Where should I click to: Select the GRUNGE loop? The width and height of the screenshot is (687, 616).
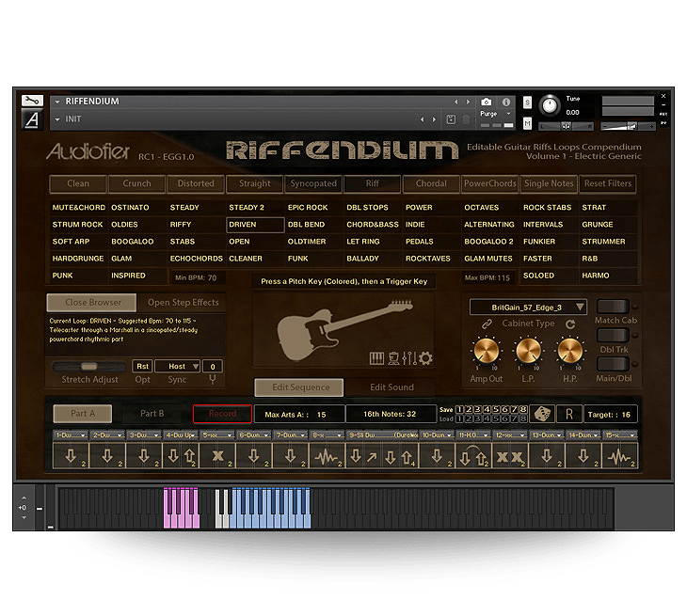(x=598, y=225)
